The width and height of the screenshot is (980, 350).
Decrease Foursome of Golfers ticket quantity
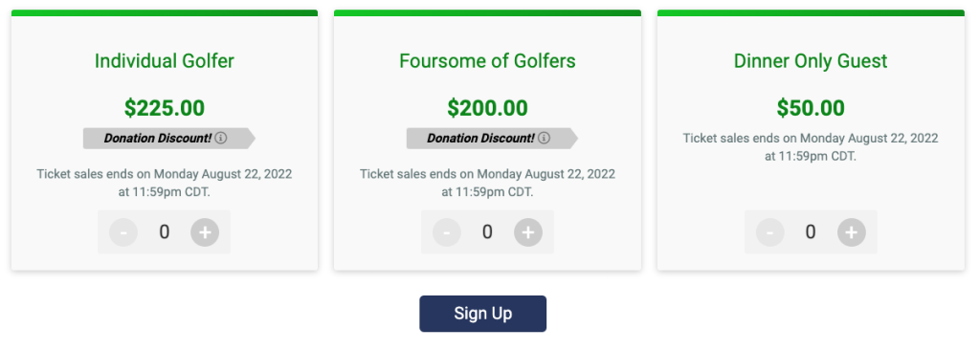coord(447,232)
